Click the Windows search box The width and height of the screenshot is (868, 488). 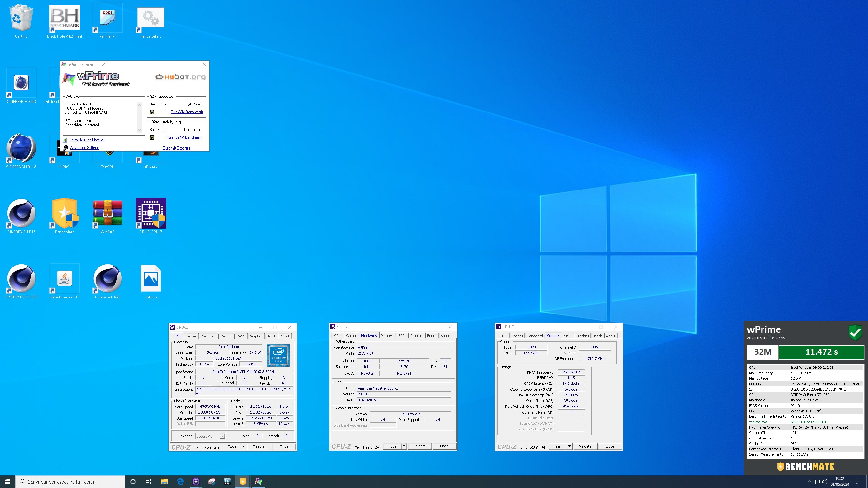click(70, 482)
